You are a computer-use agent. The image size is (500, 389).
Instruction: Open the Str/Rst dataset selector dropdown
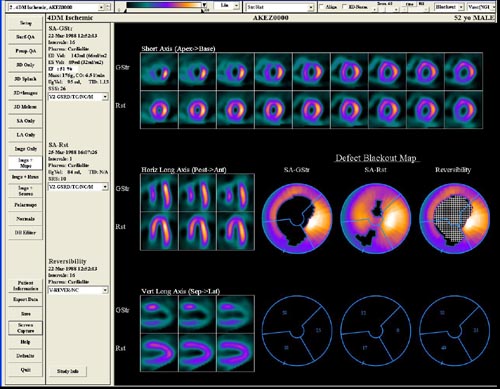[280, 7]
